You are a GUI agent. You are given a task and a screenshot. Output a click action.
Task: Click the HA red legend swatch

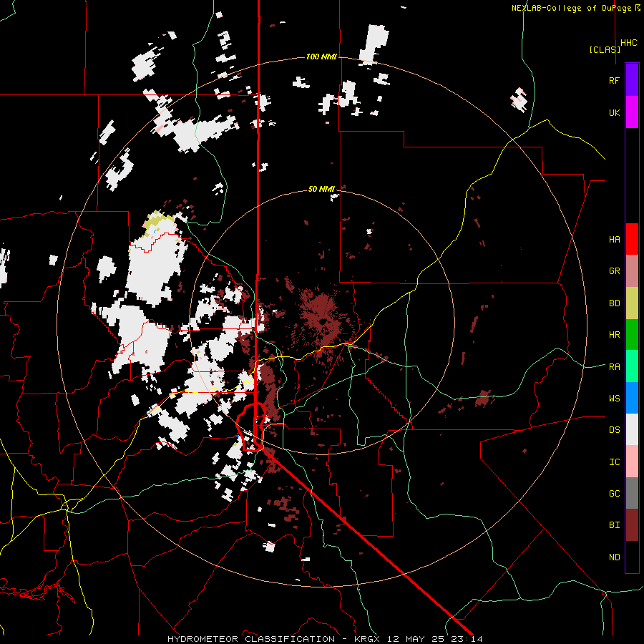(x=632, y=239)
